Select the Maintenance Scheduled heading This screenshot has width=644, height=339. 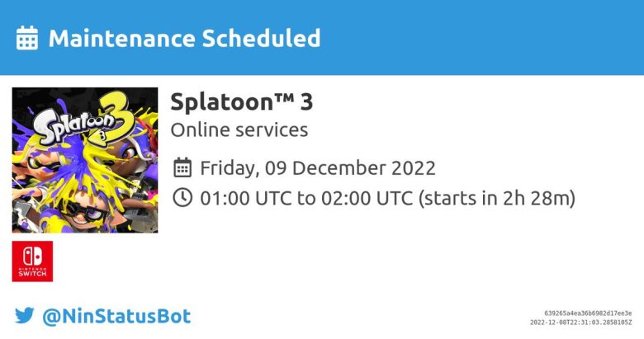pyautogui.click(x=184, y=38)
